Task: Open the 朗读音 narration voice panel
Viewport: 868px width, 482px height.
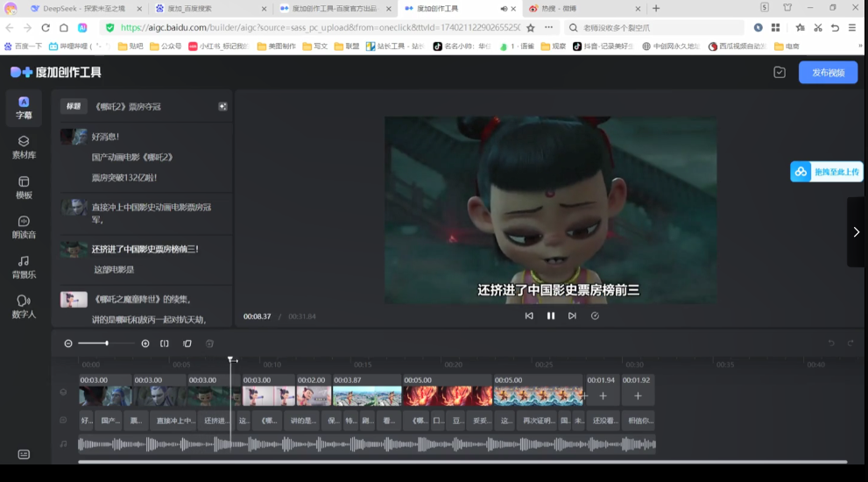Action: point(24,227)
